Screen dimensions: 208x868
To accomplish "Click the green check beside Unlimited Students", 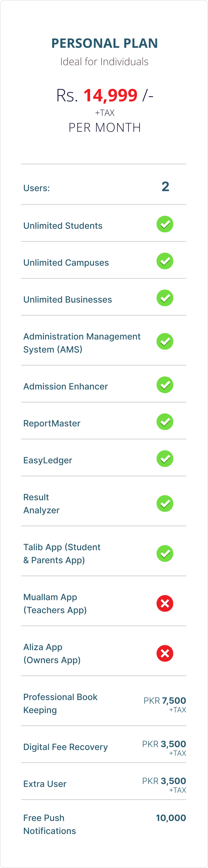I will tap(165, 224).
